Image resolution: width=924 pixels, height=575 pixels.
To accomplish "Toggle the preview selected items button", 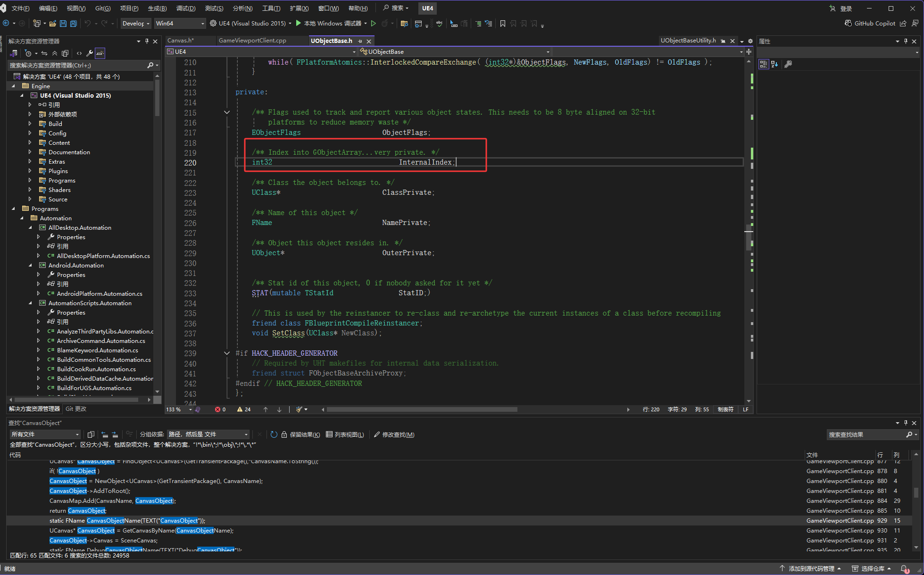I will pos(100,53).
